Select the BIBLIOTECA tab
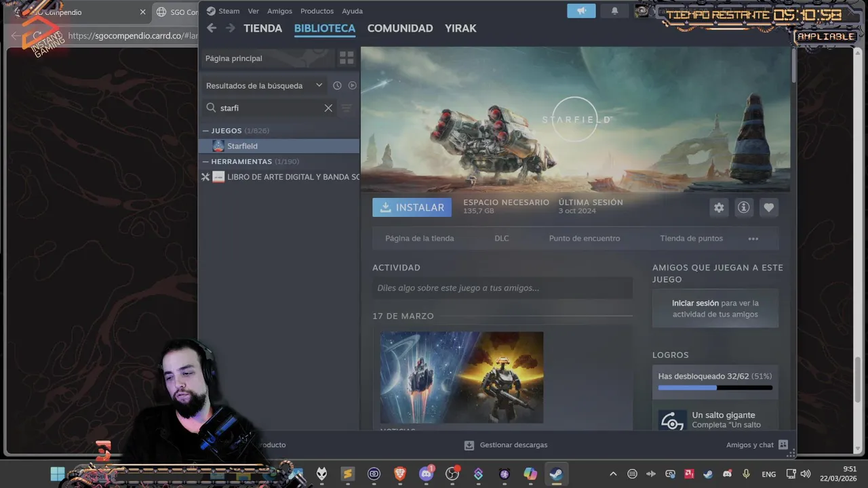This screenshot has height=488, width=868. 324,28
